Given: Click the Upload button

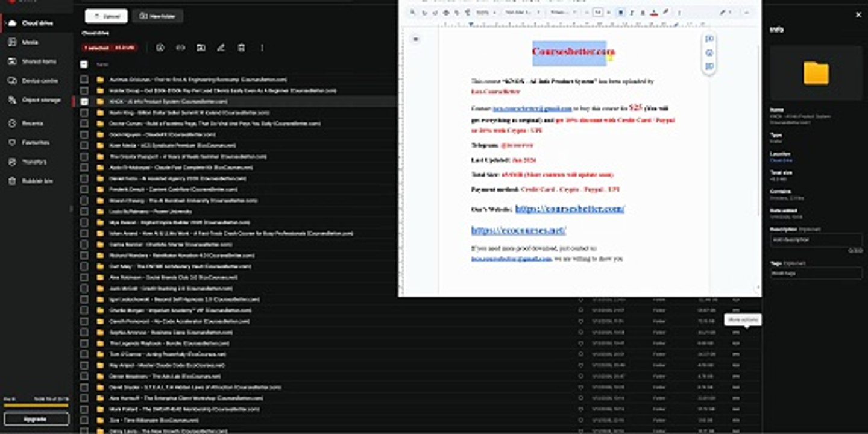Looking at the screenshot, I should point(106,16).
